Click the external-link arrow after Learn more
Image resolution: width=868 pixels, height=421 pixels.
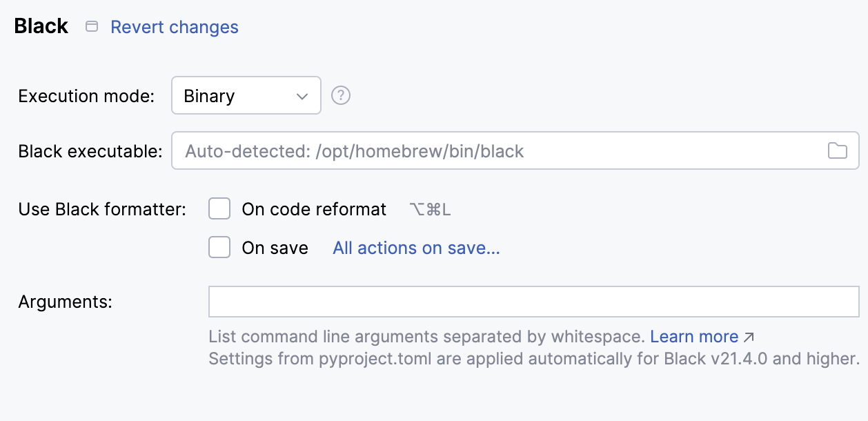tap(749, 336)
